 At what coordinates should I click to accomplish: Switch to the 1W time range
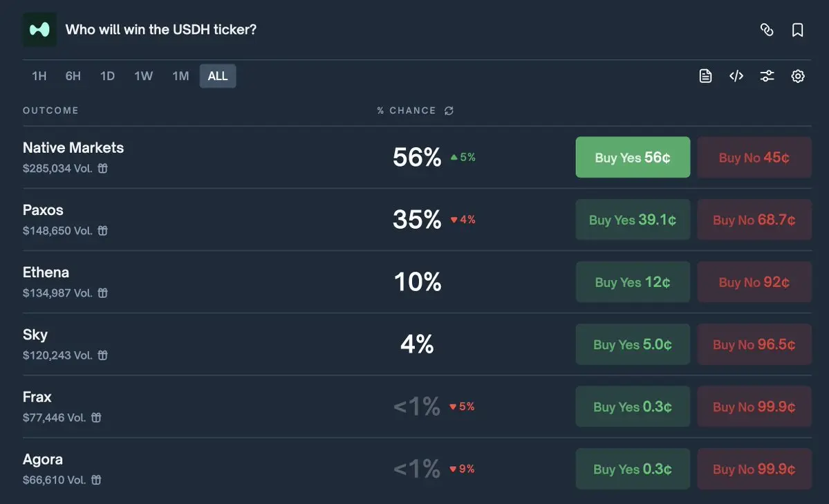[x=143, y=76]
